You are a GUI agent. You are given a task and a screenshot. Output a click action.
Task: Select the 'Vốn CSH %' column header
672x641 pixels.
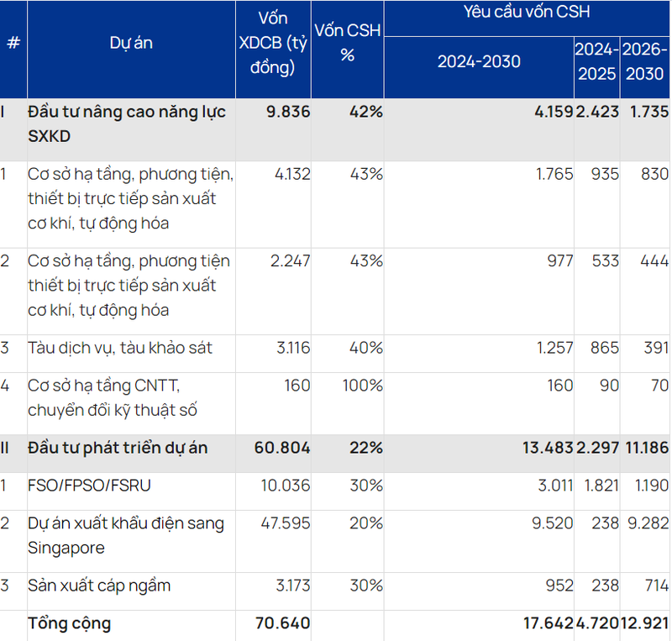coord(347,43)
